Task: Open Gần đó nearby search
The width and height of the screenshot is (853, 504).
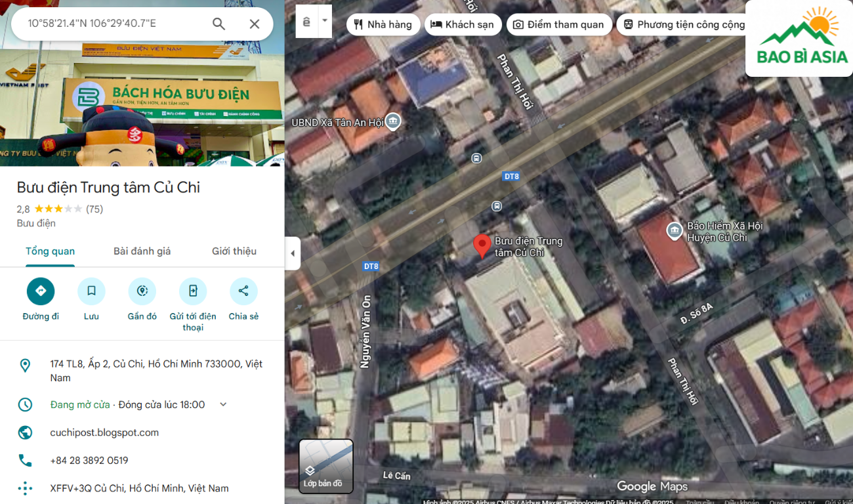Action: coord(142,291)
